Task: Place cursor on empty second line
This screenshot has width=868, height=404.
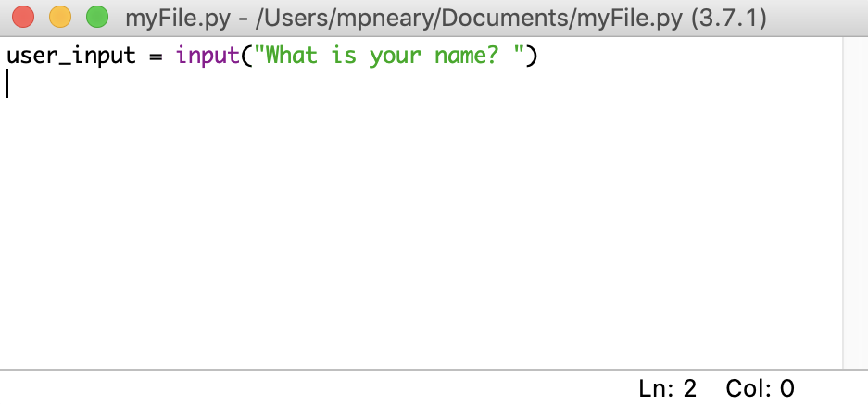Action: [x=185, y=84]
